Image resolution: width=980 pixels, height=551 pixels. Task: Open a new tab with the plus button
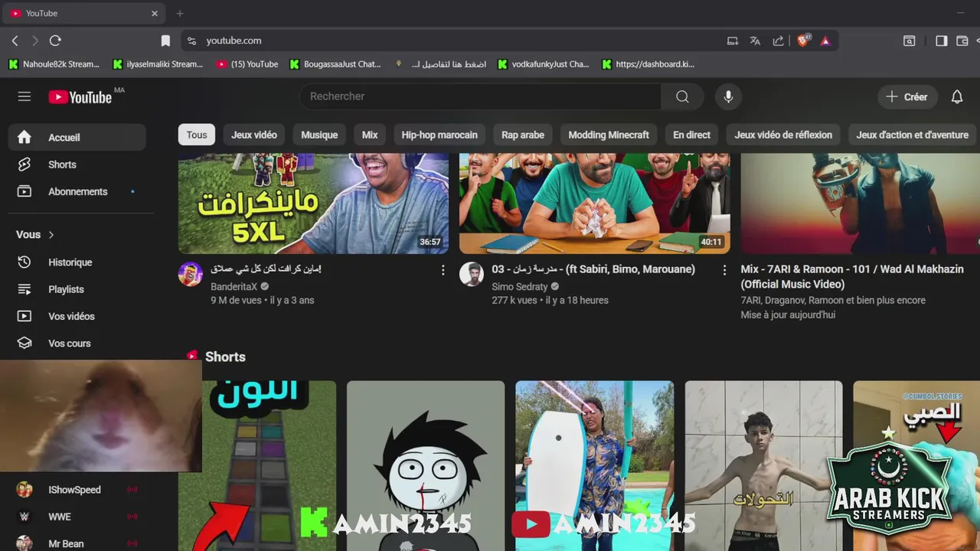pos(180,13)
